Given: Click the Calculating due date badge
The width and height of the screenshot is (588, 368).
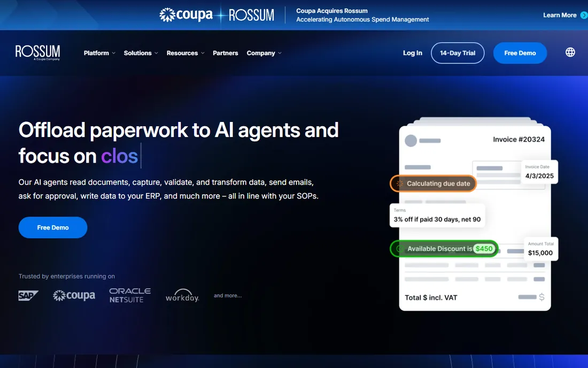Looking at the screenshot, I should coord(433,183).
